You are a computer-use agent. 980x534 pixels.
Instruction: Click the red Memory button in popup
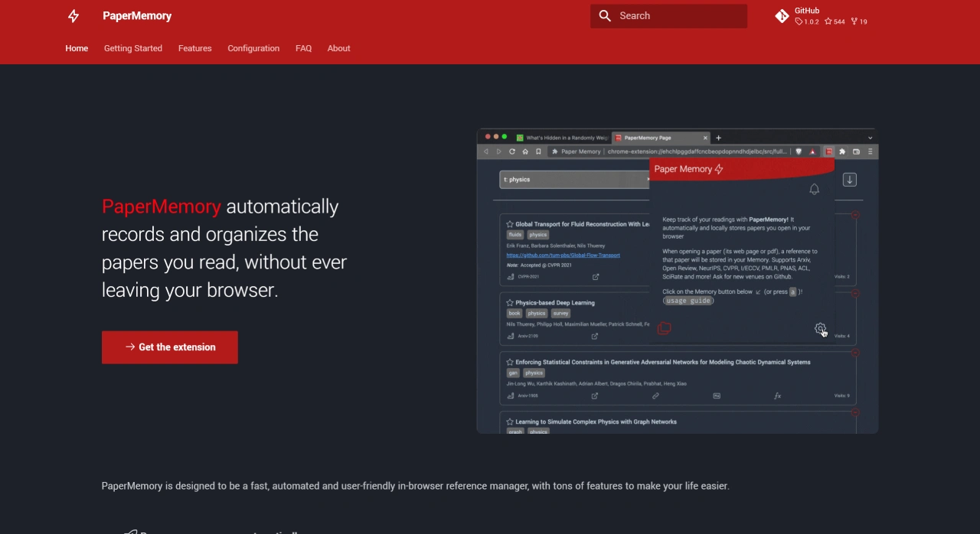point(664,328)
